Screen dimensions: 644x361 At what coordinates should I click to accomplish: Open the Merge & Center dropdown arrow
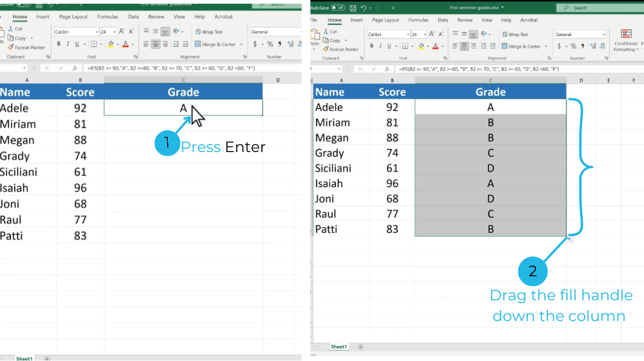pyautogui.click(x=546, y=46)
